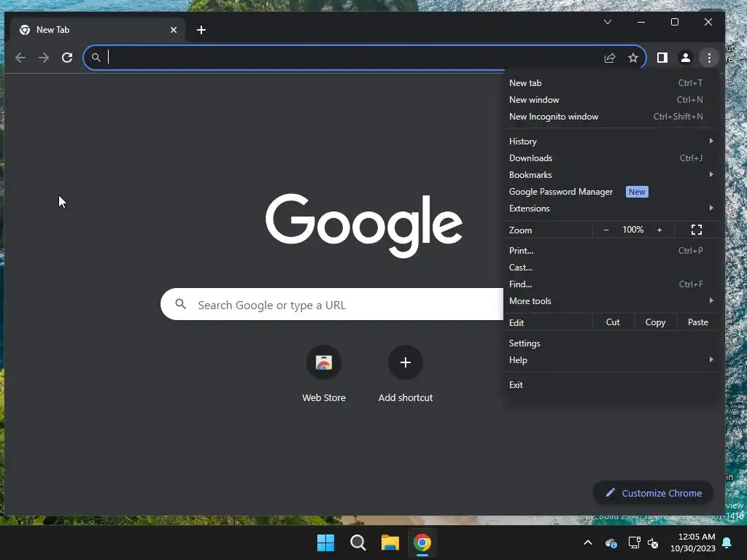Click the New badge beside Password Manager
The image size is (747, 560).
click(x=637, y=192)
